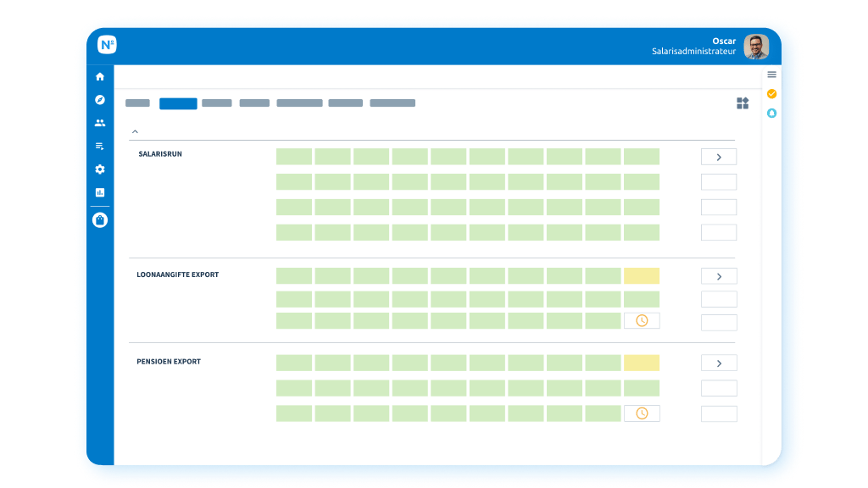Viewport: 868px width, 488px height.
Task: Click the task list sidebar icon
Action: point(100,146)
